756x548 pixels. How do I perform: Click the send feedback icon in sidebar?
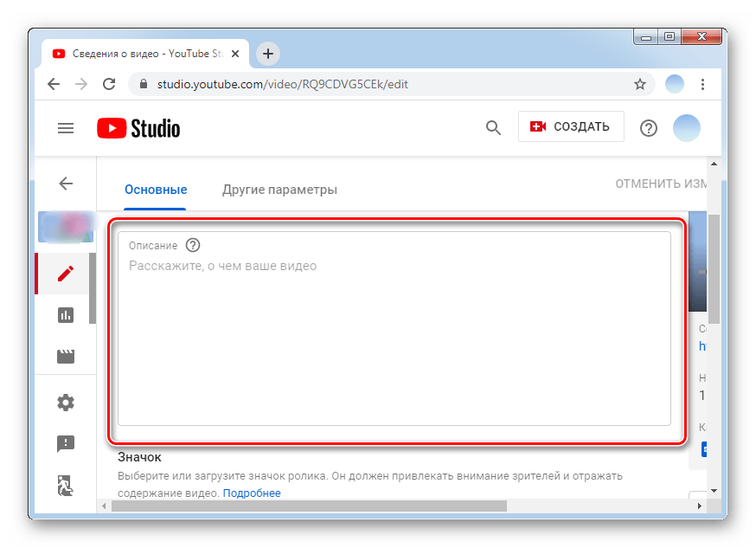click(66, 444)
